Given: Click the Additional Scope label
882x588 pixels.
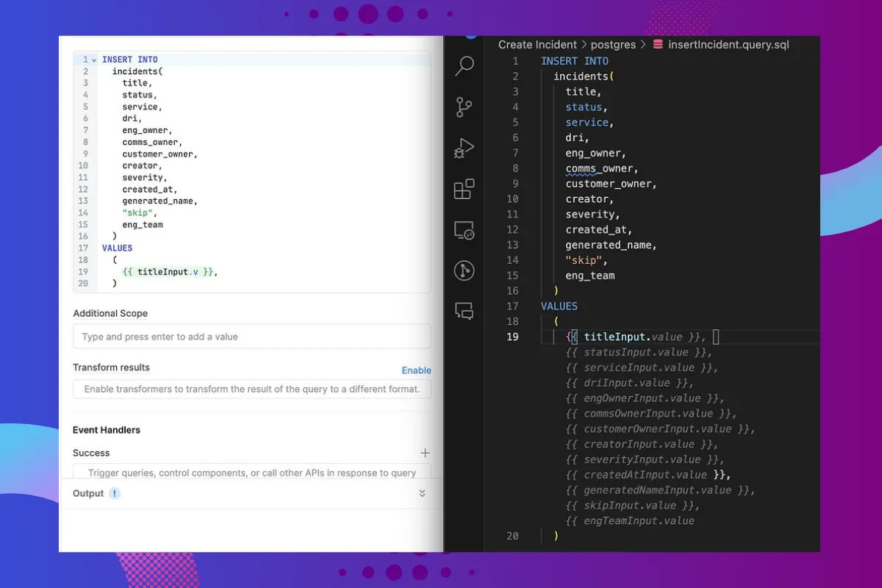Looking at the screenshot, I should tap(110, 313).
